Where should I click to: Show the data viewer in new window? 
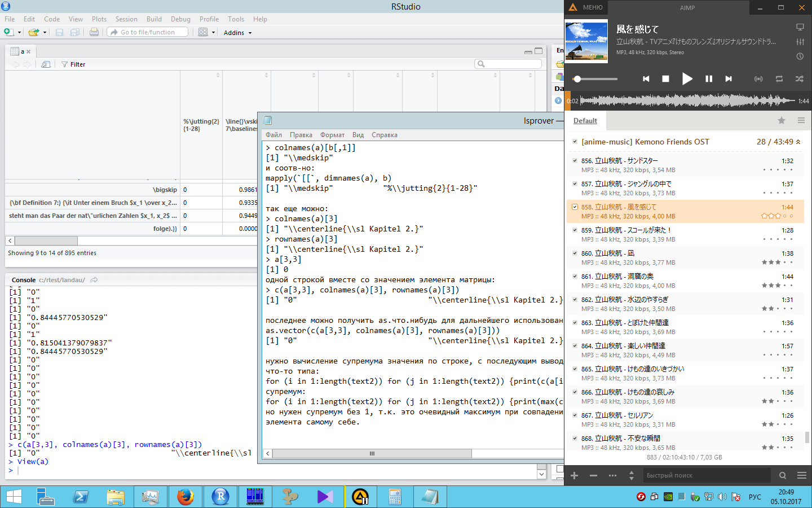click(x=46, y=64)
